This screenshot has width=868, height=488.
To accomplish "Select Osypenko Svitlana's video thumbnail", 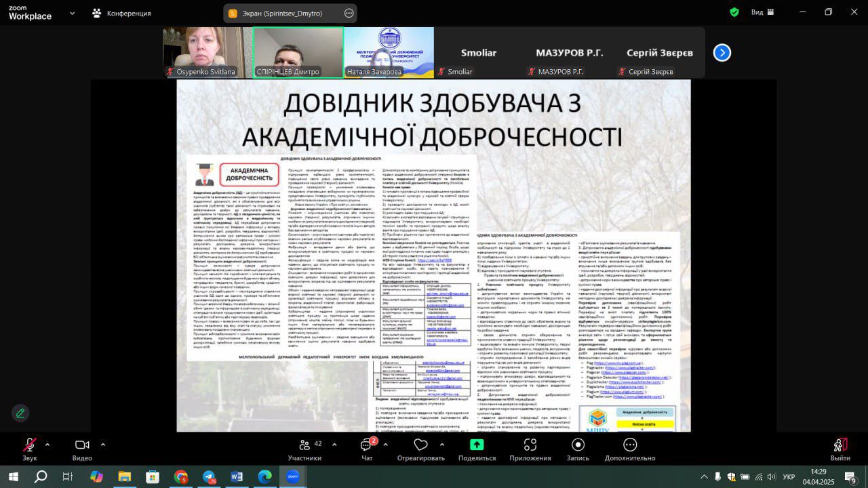I will point(207,52).
